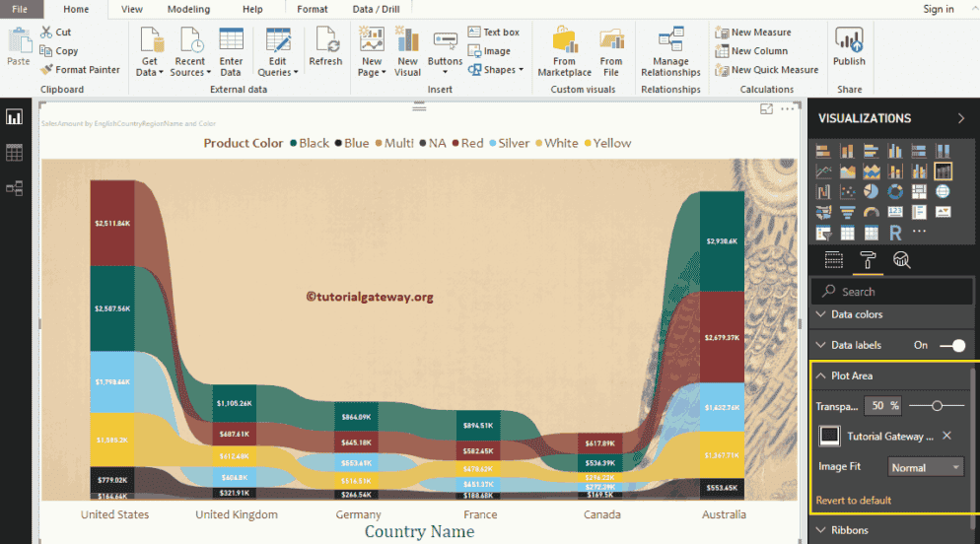Select the 100% stacked bar chart visual
The height and width of the screenshot is (544, 980).
click(919, 151)
